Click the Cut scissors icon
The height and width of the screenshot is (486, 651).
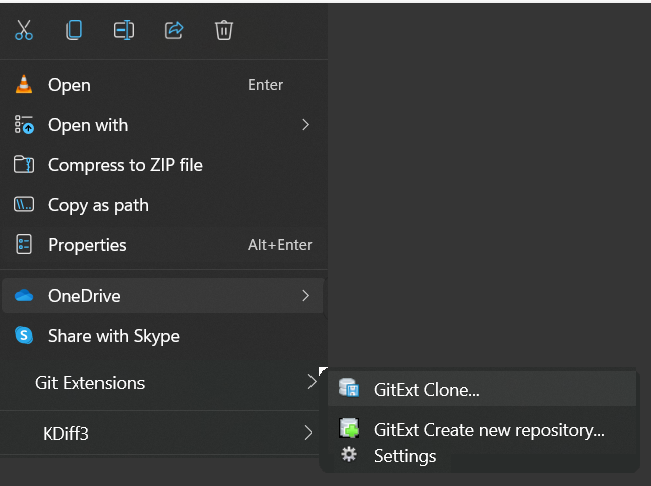click(x=24, y=30)
